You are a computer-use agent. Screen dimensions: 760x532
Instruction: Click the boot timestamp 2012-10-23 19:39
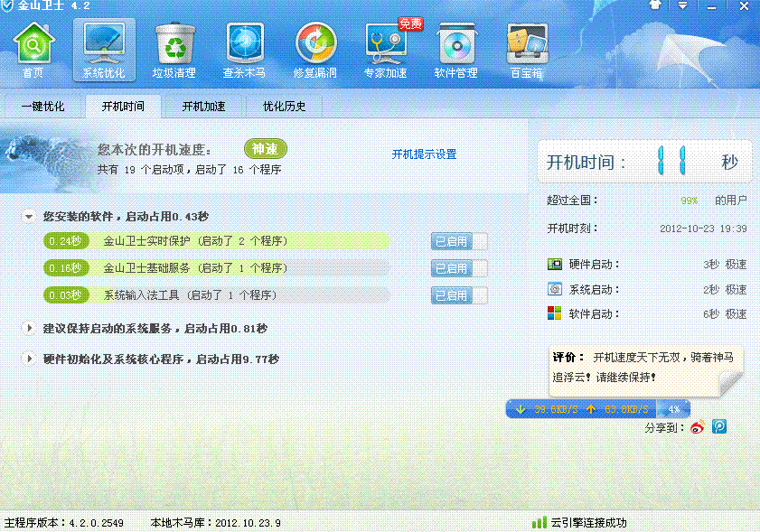[x=703, y=229]
